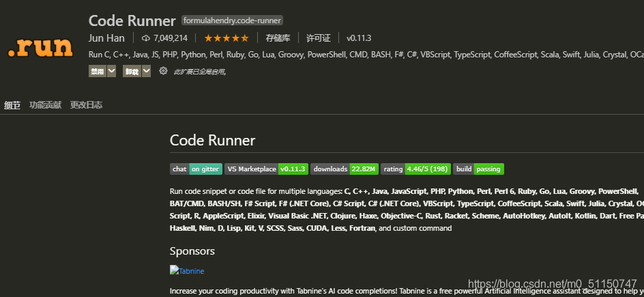
Task: Click the Sponsors heading
Action: 192,251
